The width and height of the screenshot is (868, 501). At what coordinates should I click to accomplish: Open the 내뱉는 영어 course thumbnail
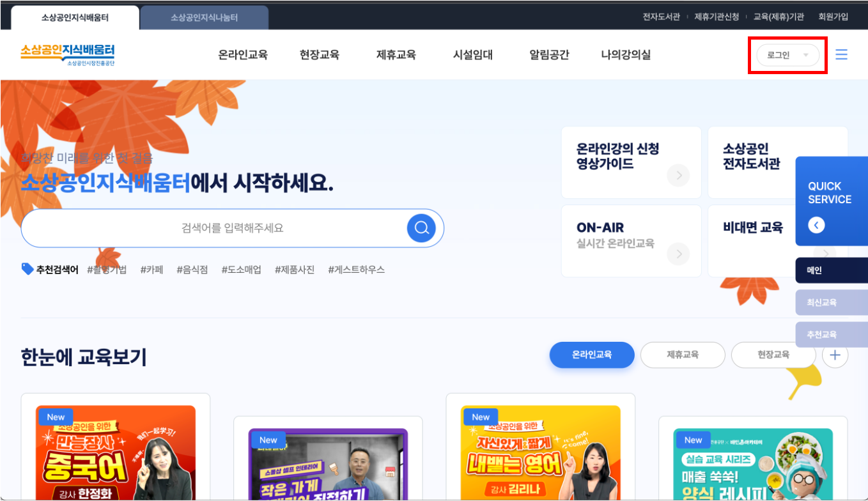tap(541, 452)
